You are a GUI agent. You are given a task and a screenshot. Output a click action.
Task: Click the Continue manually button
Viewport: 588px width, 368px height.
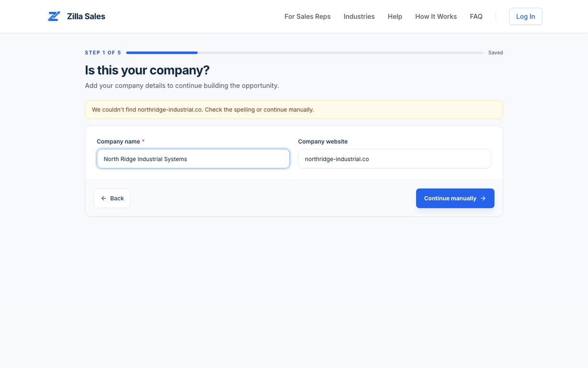click(x=455, y=198)
